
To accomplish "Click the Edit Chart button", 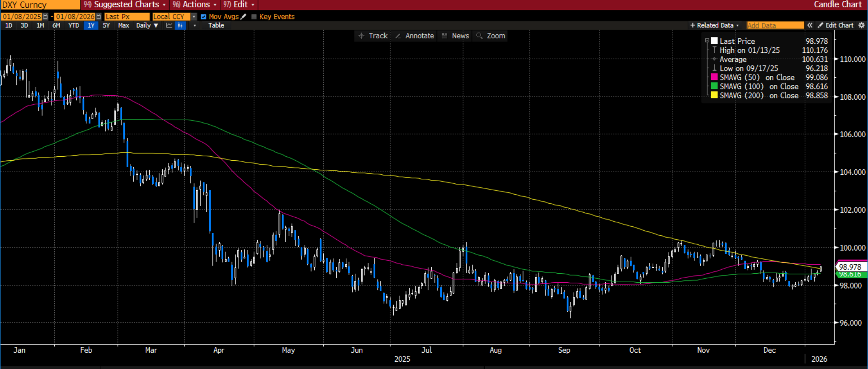I will pyautogui.click(x=835, y=25).
